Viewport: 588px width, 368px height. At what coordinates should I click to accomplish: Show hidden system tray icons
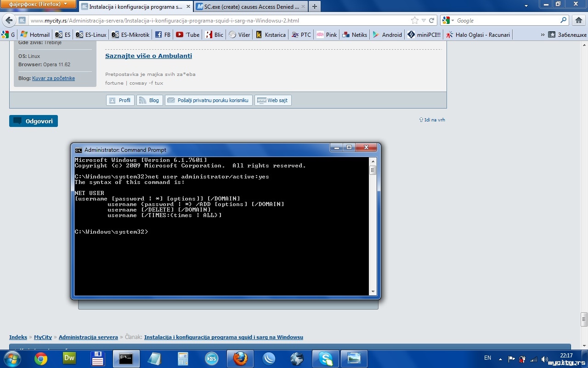[x=501, y=358]
